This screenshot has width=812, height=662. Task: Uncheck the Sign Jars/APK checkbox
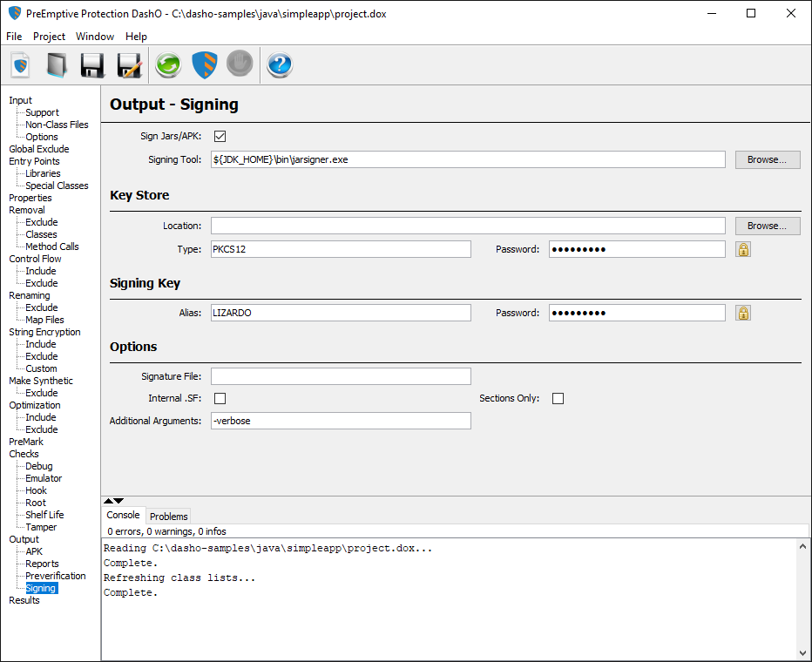point(220,136)
